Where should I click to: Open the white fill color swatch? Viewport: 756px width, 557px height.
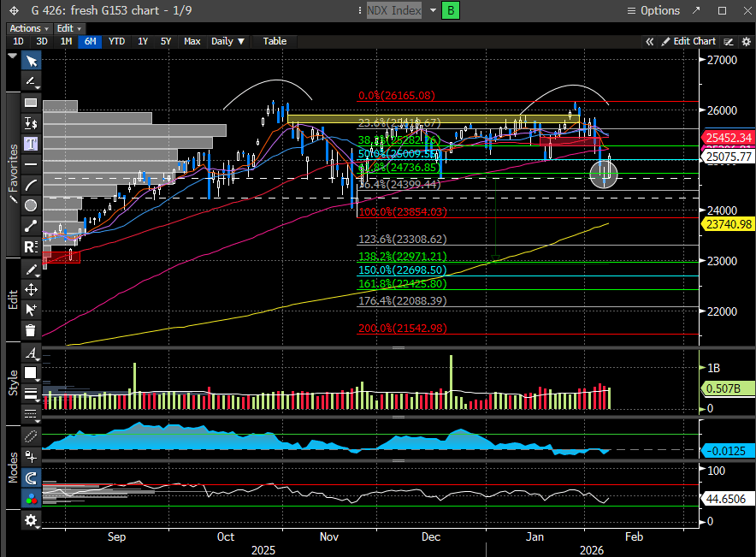click(31, 373)
